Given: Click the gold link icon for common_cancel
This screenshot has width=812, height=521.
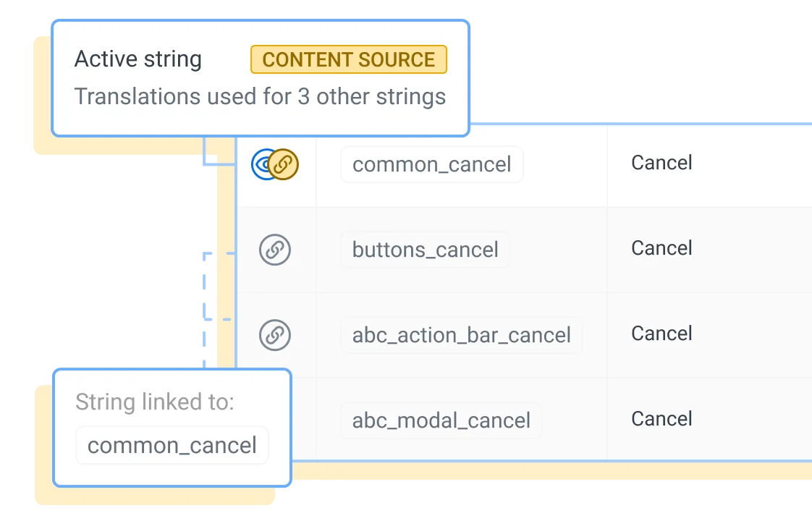Looking at the screenshot, I should pyautogui.click(x=283, y=165).
